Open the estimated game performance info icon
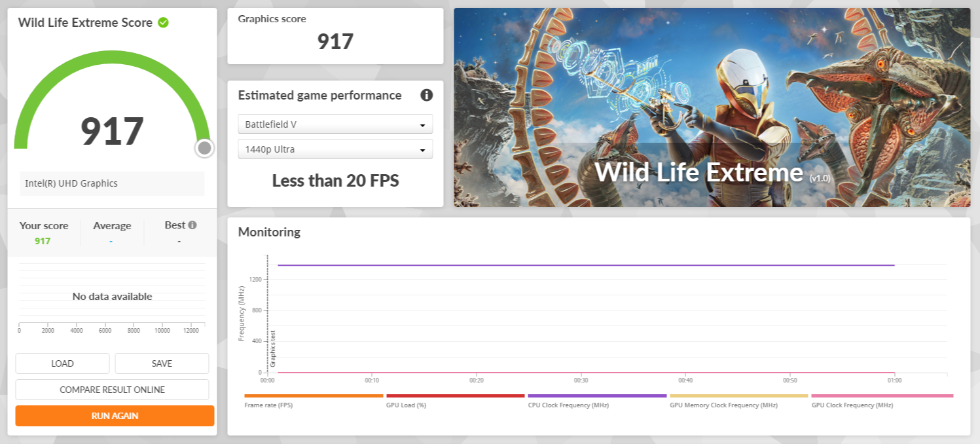 (427, 96)
